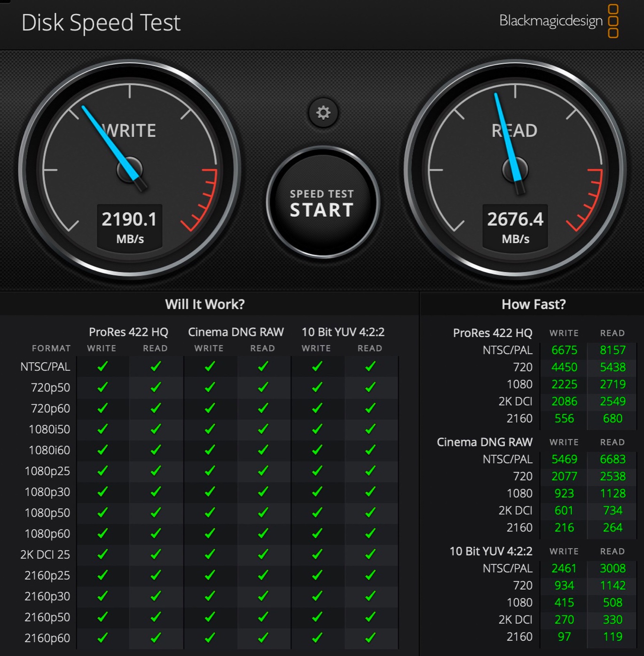
Task: Open settings via the gear icon
Action: 323,113
